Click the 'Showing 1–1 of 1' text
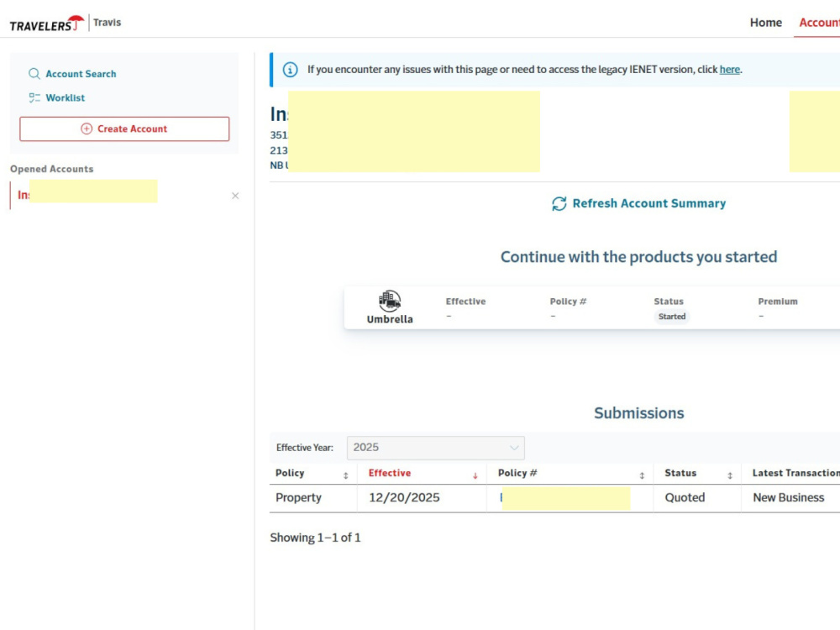Image resolution: width=840 pixels, height=630 pixels. point(315,538)
